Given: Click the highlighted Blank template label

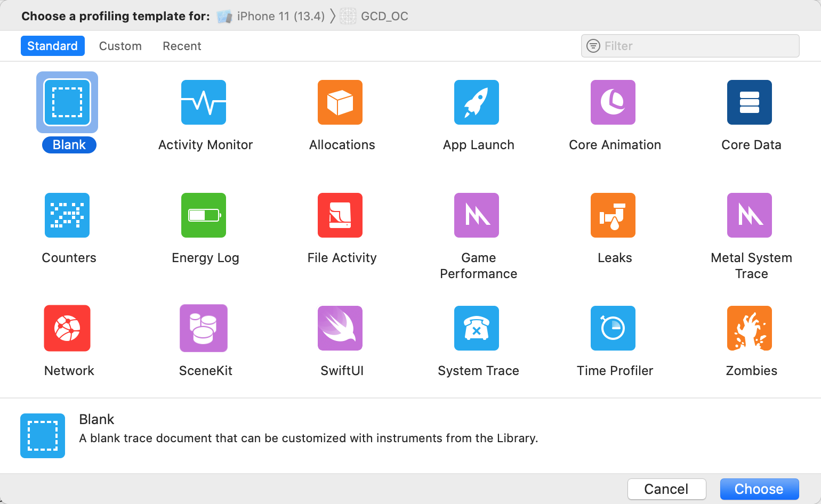Looking at the screenshot, I should [69, 145].
